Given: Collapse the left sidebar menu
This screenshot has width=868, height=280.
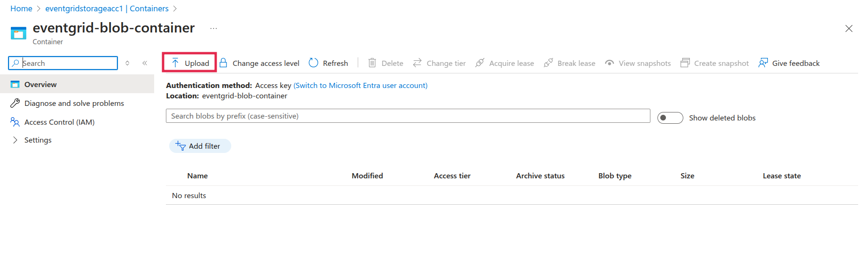Looking at the screenshot, I should [x=145, y=63].
